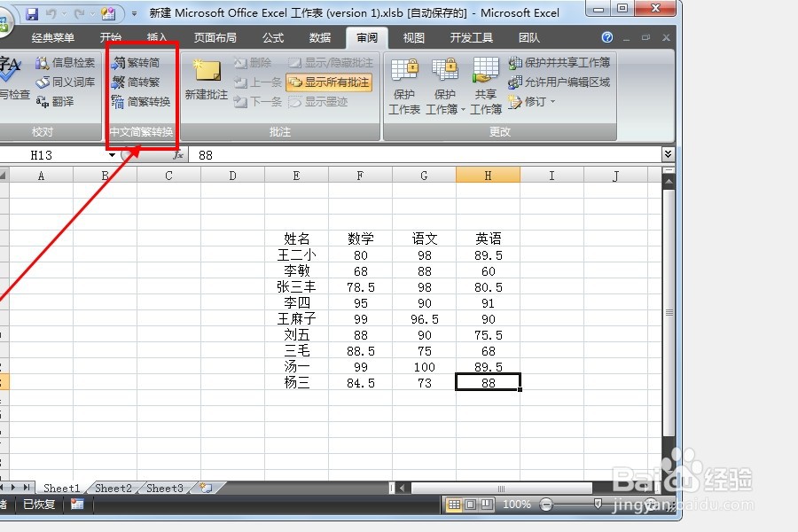Switch to Sheet1 tab

[61, 489]
